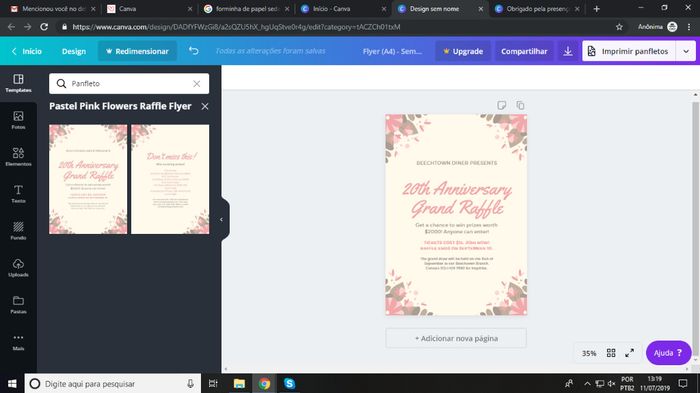Switch to the Obrigado pela presença tab

click(x=537, y=8)
